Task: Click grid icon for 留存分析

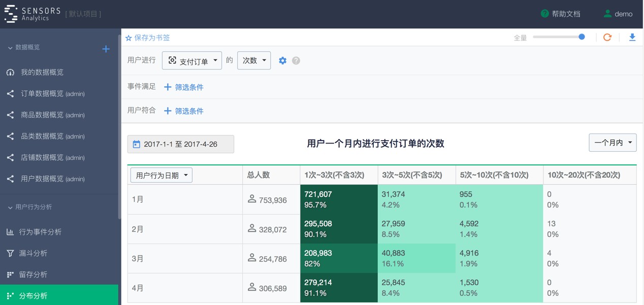Action: click(x=10, y=275)
